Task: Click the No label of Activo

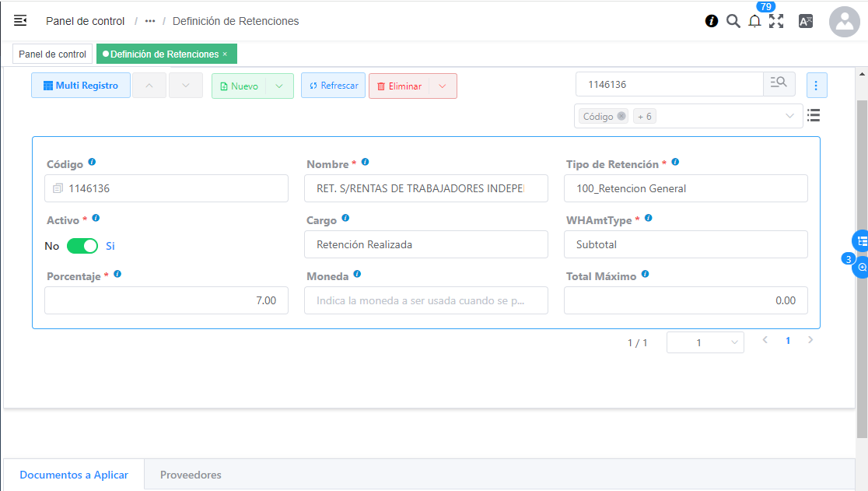Action: 52,246
